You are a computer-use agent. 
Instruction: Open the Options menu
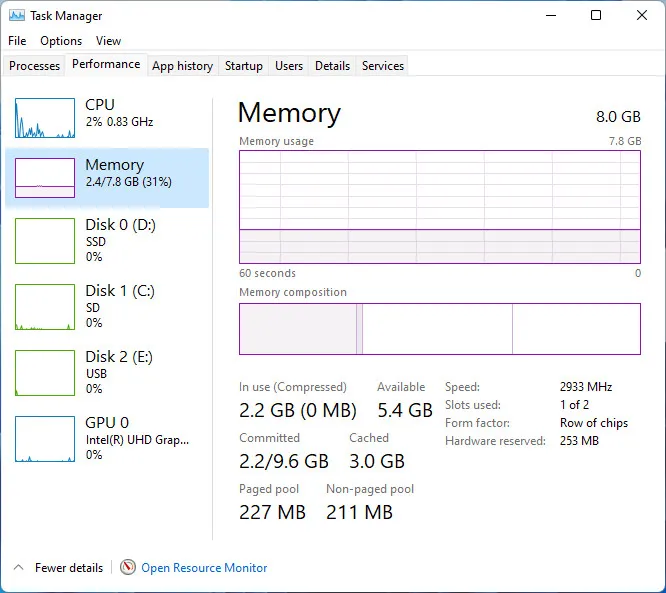pos(61,41)
